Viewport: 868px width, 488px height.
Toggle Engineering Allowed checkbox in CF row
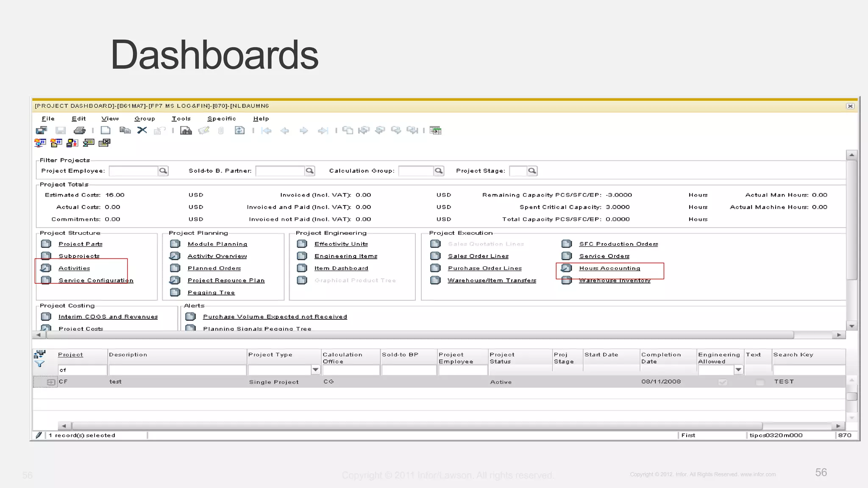(x=723, y=382)
